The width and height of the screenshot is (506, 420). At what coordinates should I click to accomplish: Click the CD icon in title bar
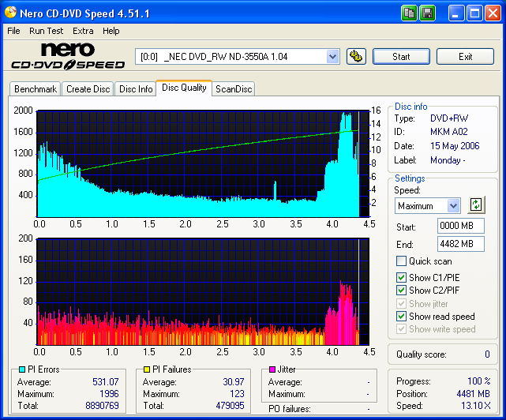pos(11,13)
